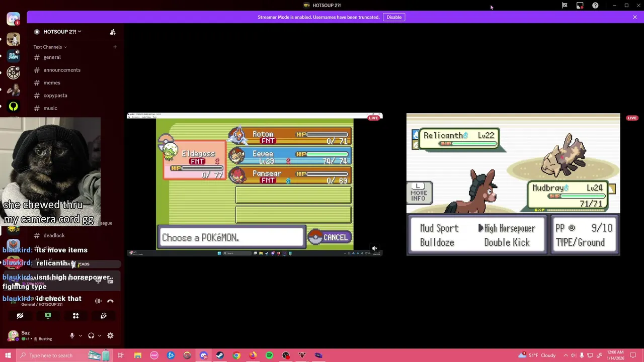Expand the microphone input options chevron
644x362 pixels.
(x=80, y=335)
